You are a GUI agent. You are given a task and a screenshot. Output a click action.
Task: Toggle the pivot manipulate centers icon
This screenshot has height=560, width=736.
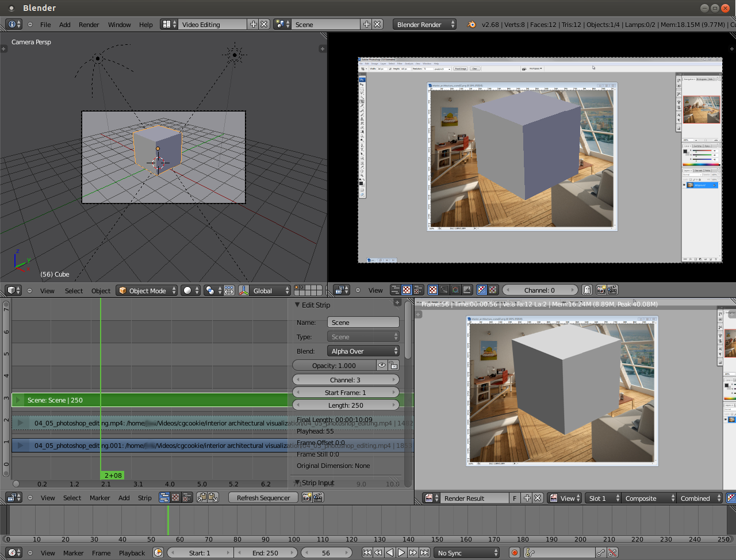click(x=229, y=290)
